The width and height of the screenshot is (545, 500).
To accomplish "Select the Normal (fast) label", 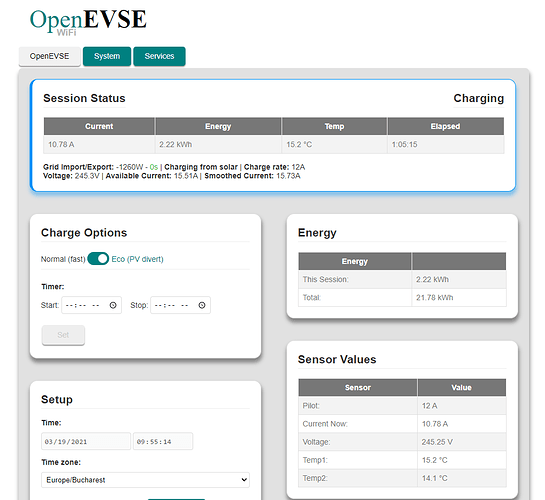I will pyautogui.click(x=63, y=259).
